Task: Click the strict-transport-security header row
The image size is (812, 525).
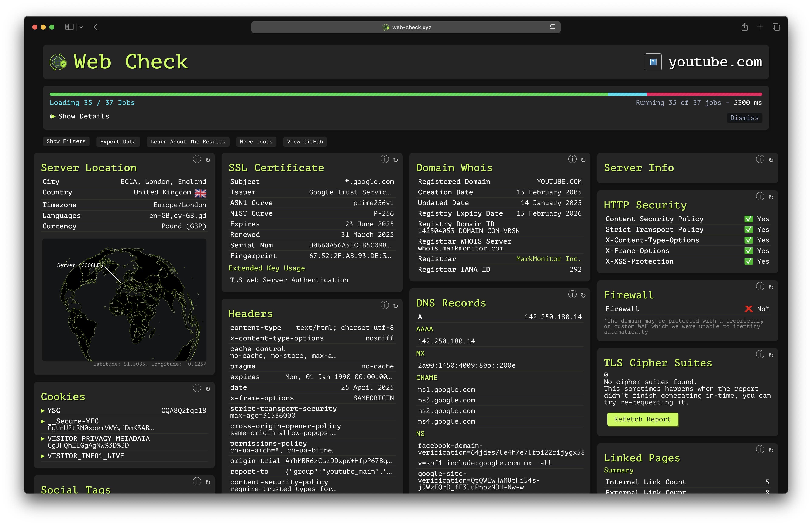Action: pyautogui.click(x=312, y=412)
